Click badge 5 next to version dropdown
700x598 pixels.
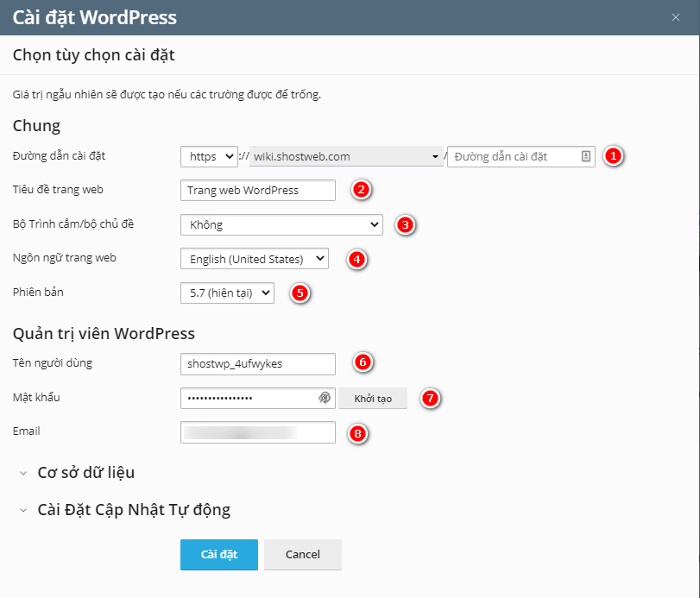tap(298, 293)
